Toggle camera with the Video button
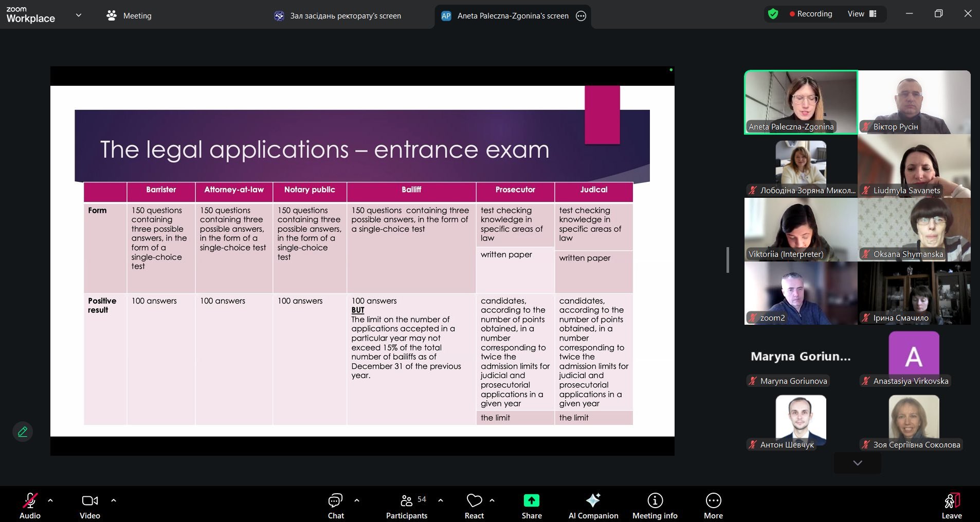 tap(90, 506)
